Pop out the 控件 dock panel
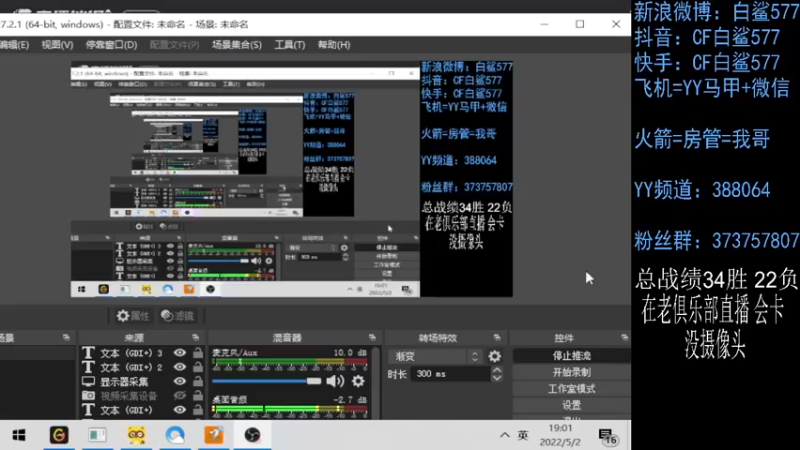 click(624, 337)
